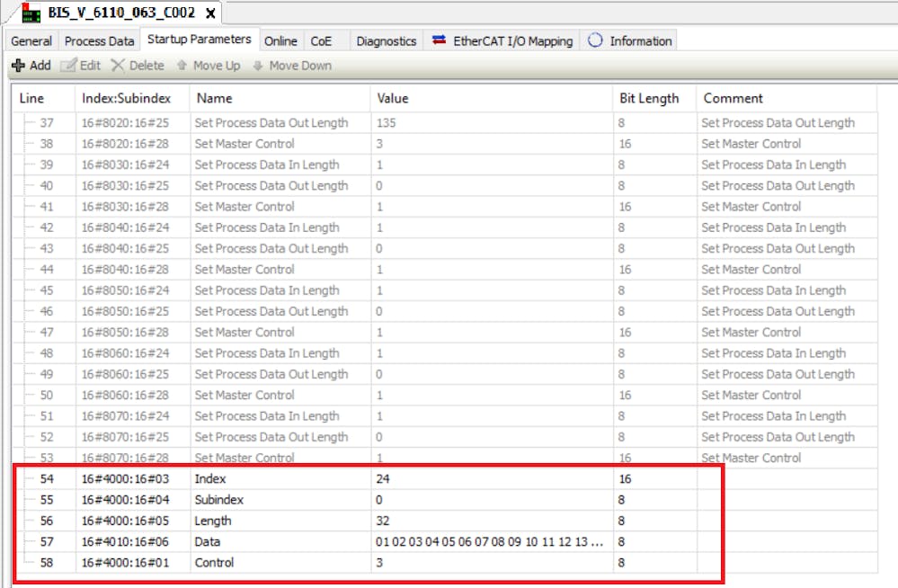The height and width of the screenshot is (588, 898).
Task: Switch to the General tab
Action: (31, 41)
